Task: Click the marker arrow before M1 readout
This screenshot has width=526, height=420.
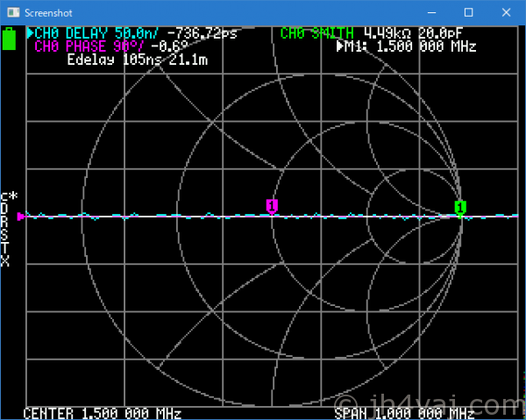Action: 341,46
